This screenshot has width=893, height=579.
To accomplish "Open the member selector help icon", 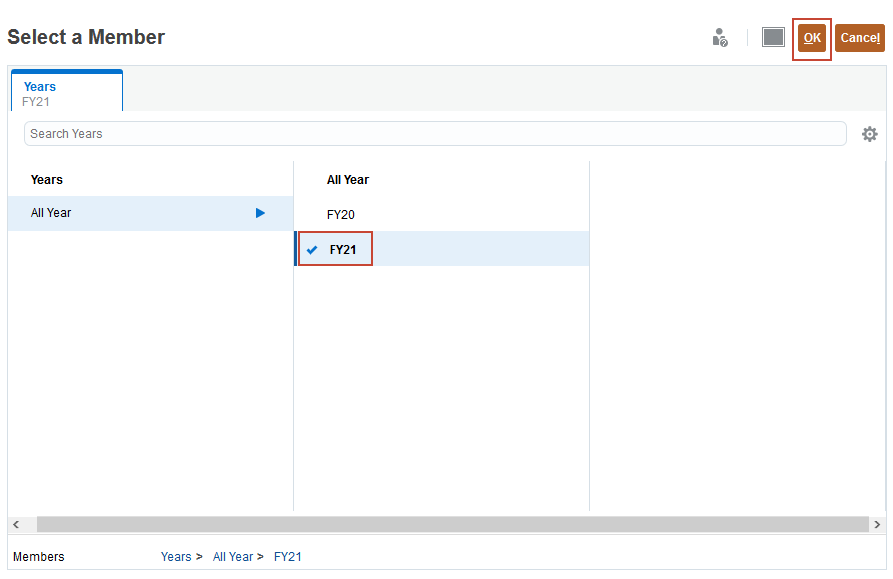I will (720, 38).
